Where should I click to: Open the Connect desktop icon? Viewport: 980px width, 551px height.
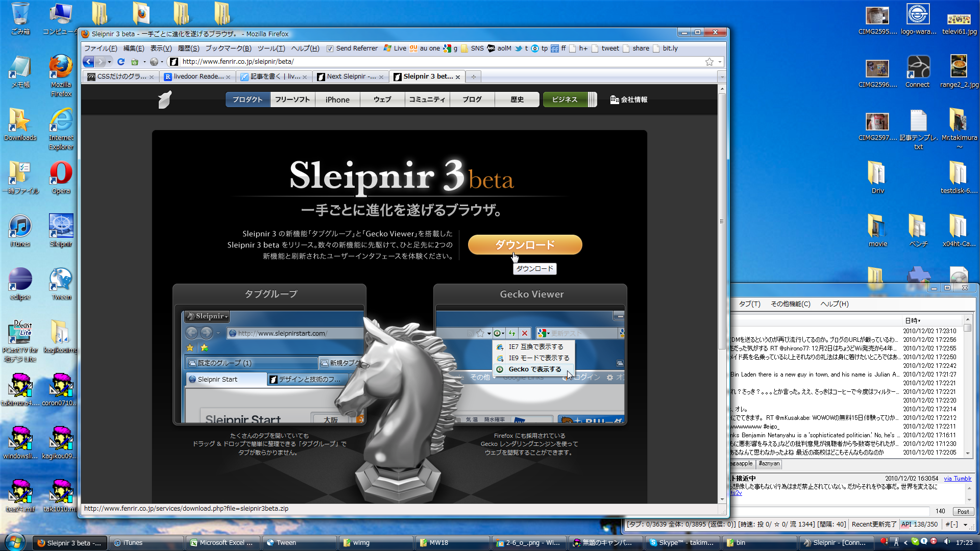pyautogui.click(x=918, y=71)
